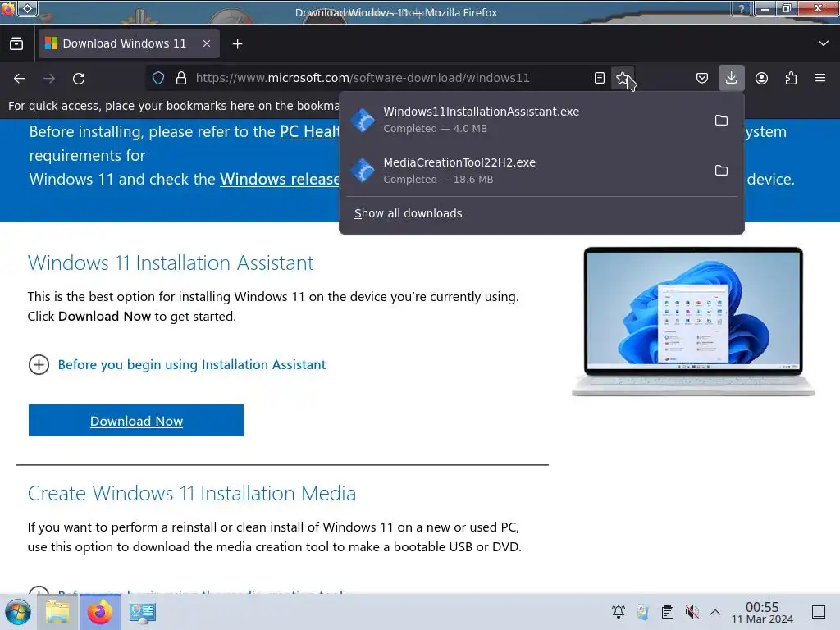The image size is (840, 630).
Task: Click Show Desktop button in taskbar
Action: 819,612
